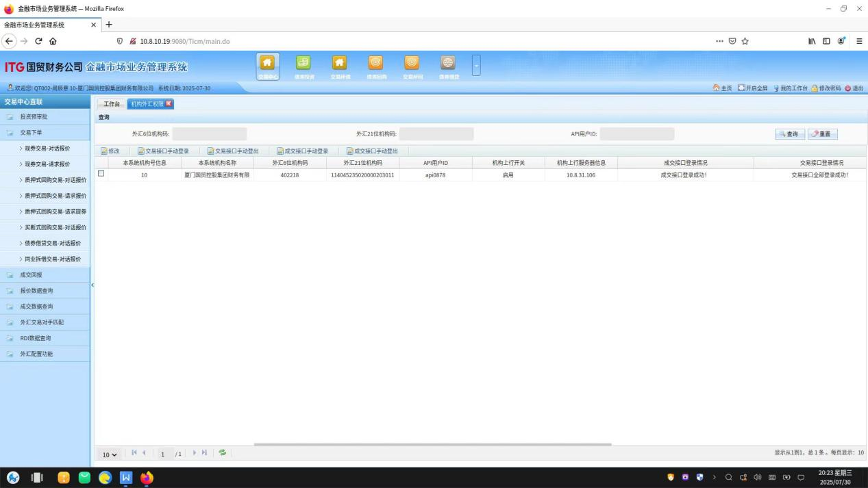Viewport: 868px width, 488px height.
Task: Expand more modules with top navigation dropdown arrow
Action: (x=477, y=66)
